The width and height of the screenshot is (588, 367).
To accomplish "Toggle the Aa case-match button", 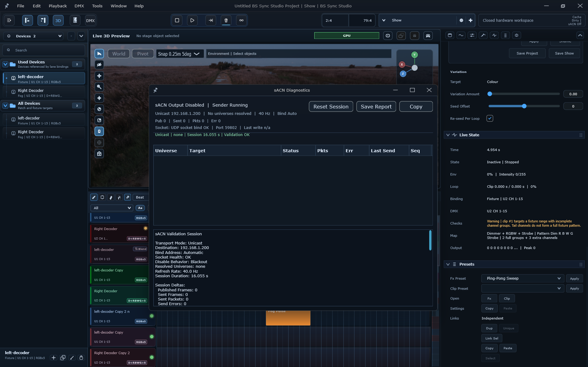I will pos(140,208).
